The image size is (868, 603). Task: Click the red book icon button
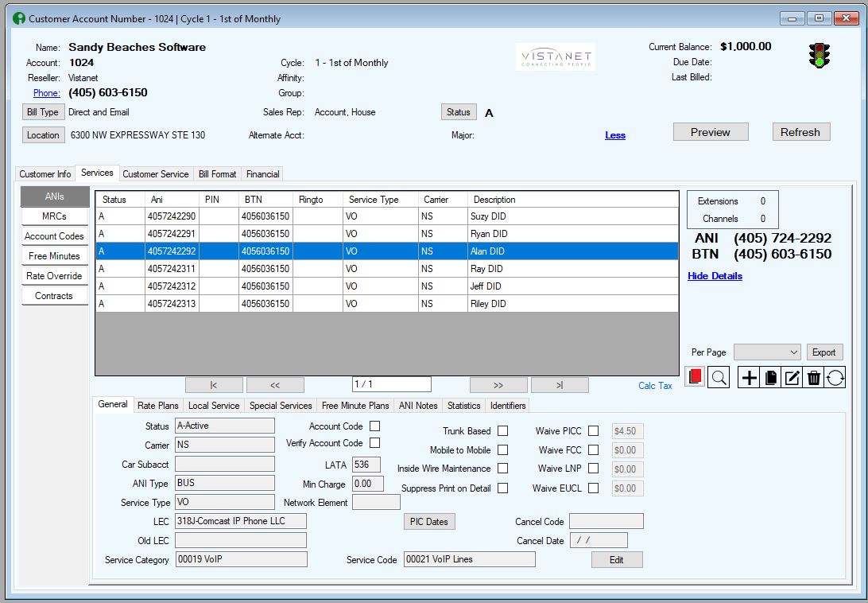pos(695,377)
